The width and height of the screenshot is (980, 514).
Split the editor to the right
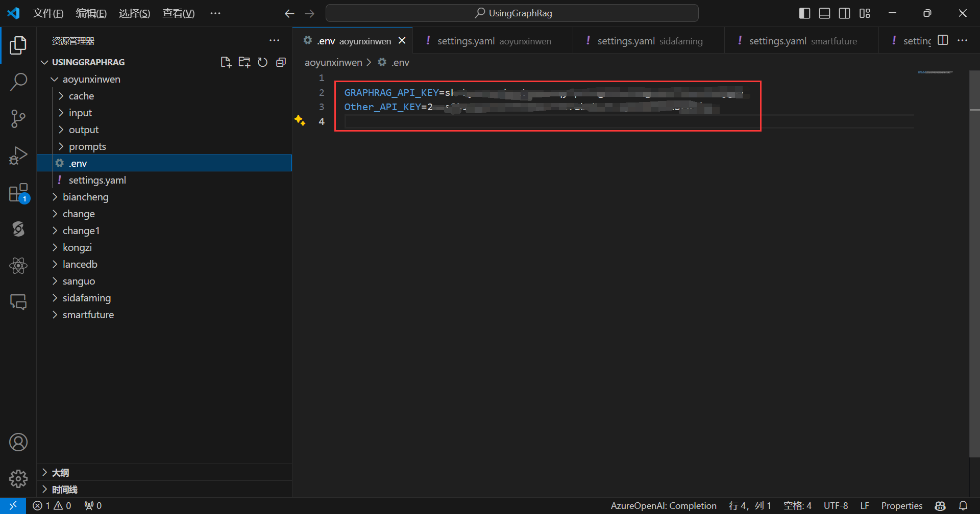943,40
